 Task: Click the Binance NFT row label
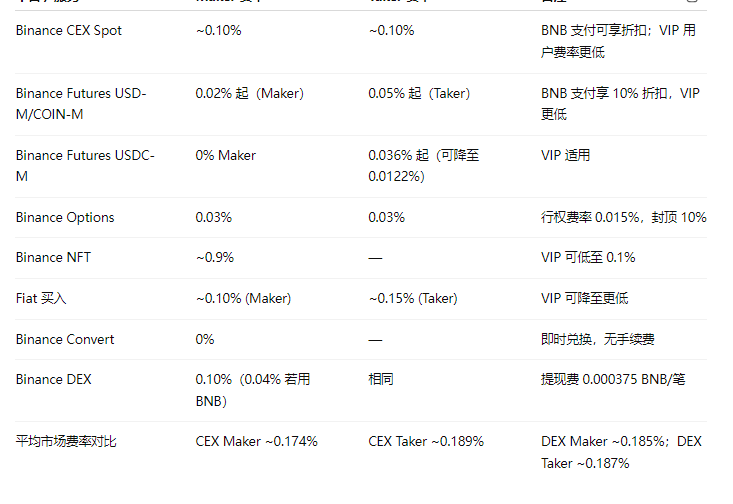point(53,258)
